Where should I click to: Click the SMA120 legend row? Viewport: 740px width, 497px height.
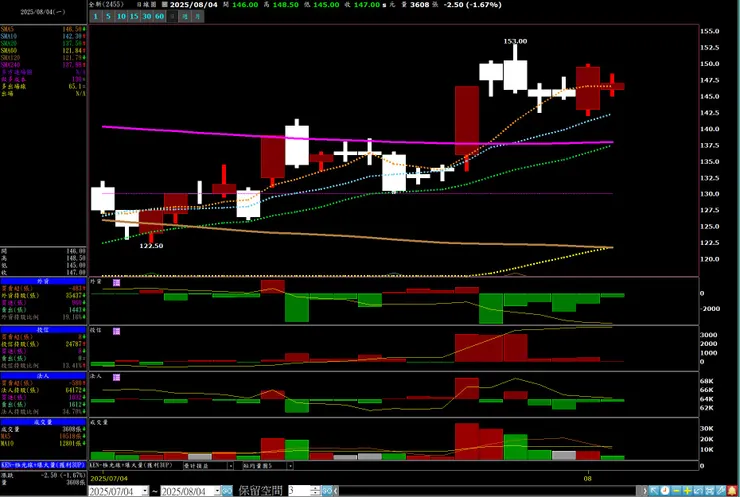[x=43, y=58]
